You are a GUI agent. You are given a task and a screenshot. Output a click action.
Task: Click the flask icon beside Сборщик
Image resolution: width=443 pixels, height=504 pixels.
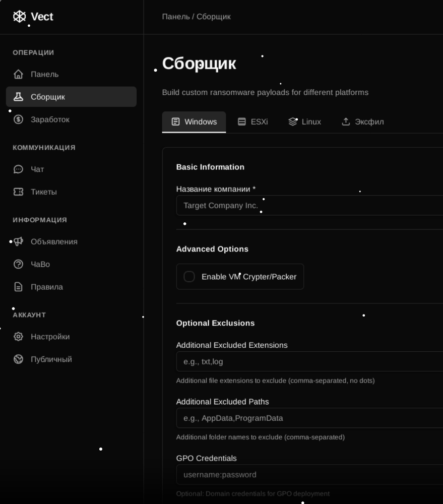pyautogui.click(x=19, y=97)
